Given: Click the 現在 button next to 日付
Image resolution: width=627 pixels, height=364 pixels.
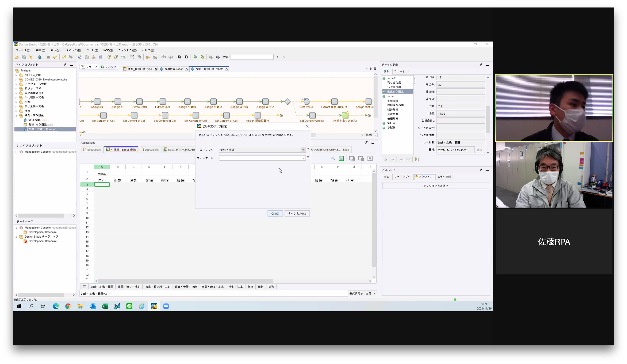Looking at the screenshot, I should point(480,150).
